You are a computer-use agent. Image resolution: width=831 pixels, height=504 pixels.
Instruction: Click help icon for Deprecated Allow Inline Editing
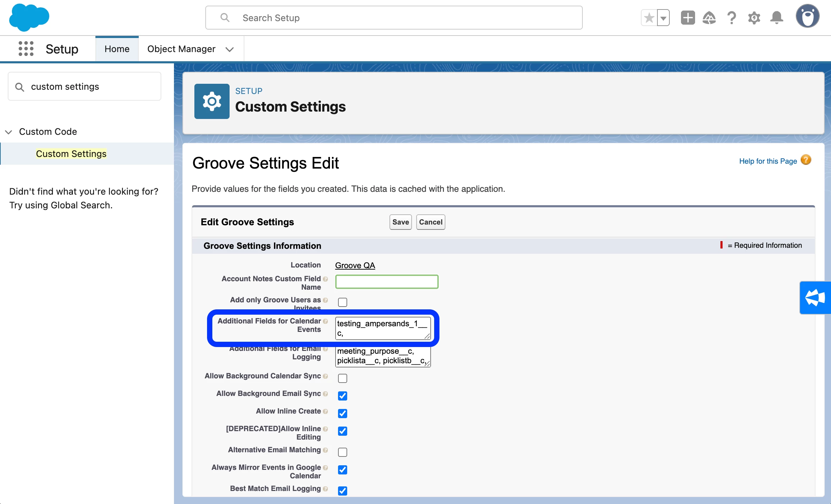point(325,429)
